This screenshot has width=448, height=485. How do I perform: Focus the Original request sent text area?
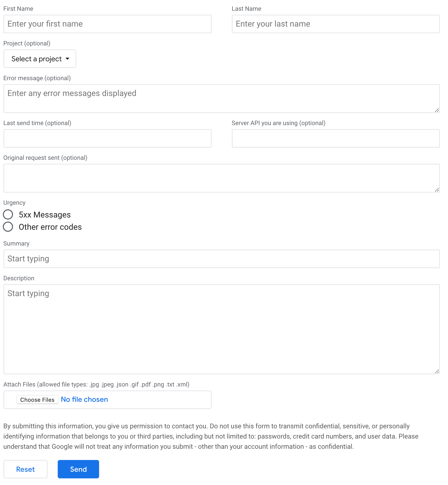pos(222,178)
